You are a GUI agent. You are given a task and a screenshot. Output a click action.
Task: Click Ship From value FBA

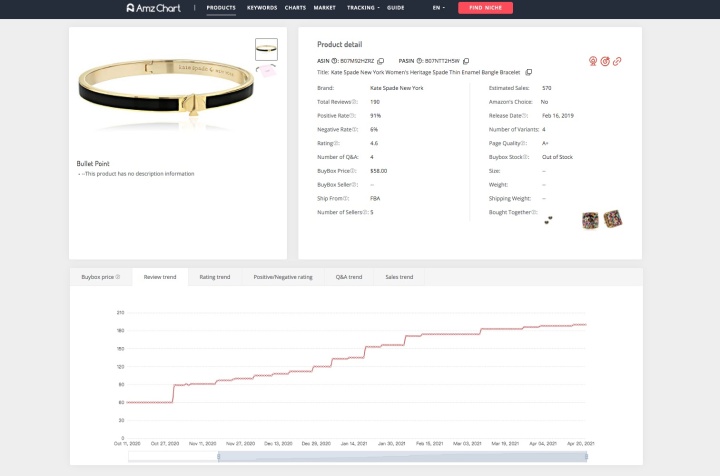pos(375,198)
